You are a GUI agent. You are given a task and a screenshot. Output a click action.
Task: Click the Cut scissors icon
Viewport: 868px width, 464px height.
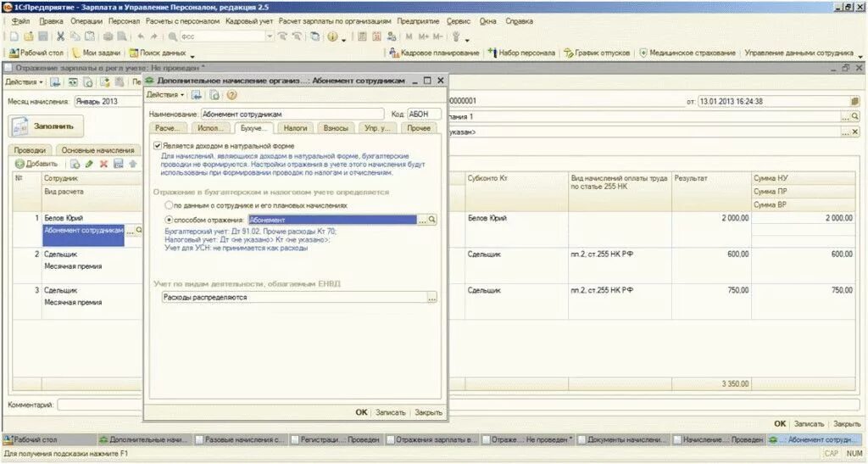click(x=60, y=36)
